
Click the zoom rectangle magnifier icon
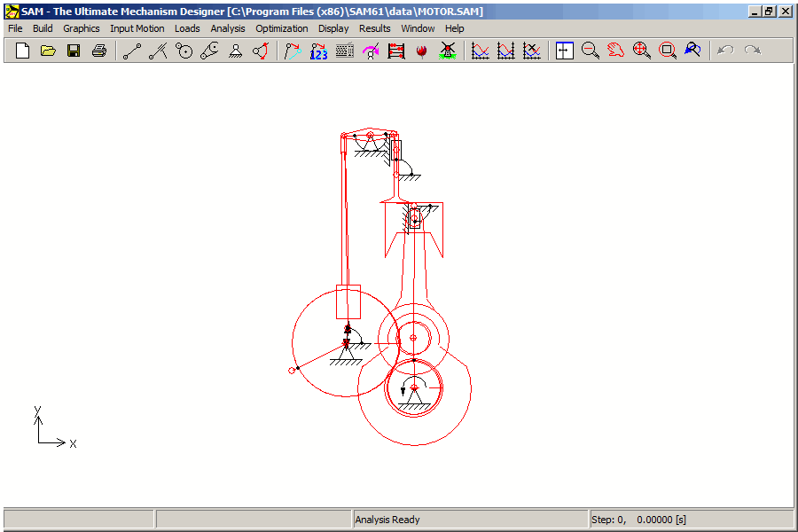[667, 51]
